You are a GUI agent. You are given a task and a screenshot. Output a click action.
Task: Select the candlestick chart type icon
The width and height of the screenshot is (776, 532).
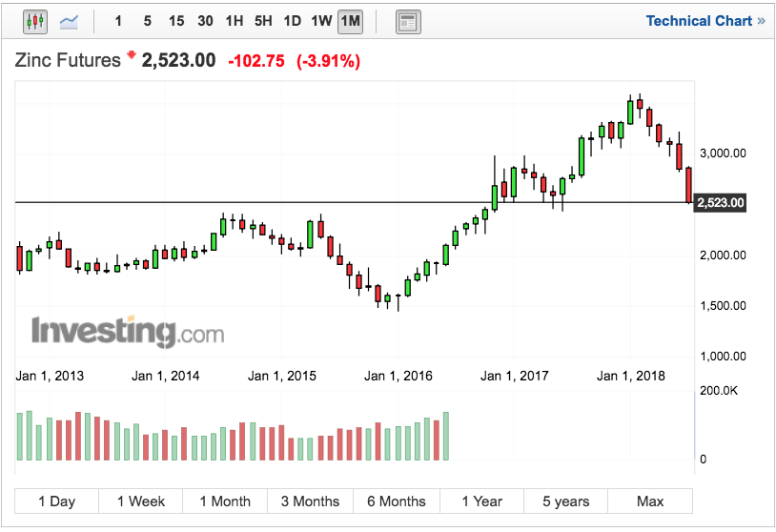click(x=35, y=22)
